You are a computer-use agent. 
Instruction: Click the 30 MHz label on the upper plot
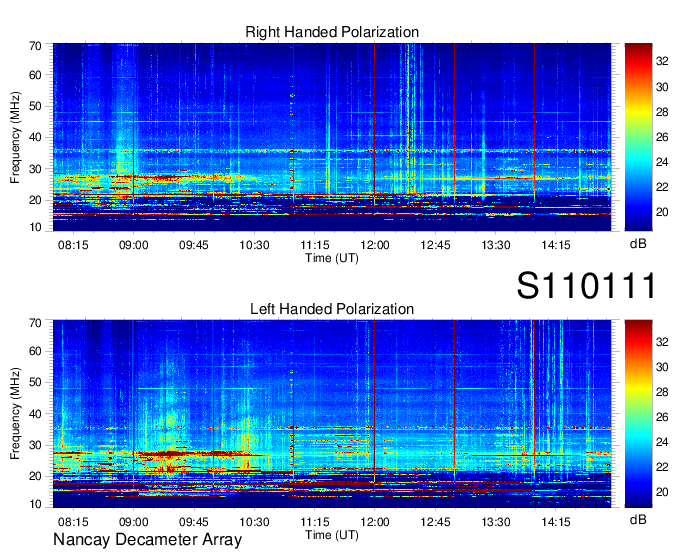click(35, 169)
